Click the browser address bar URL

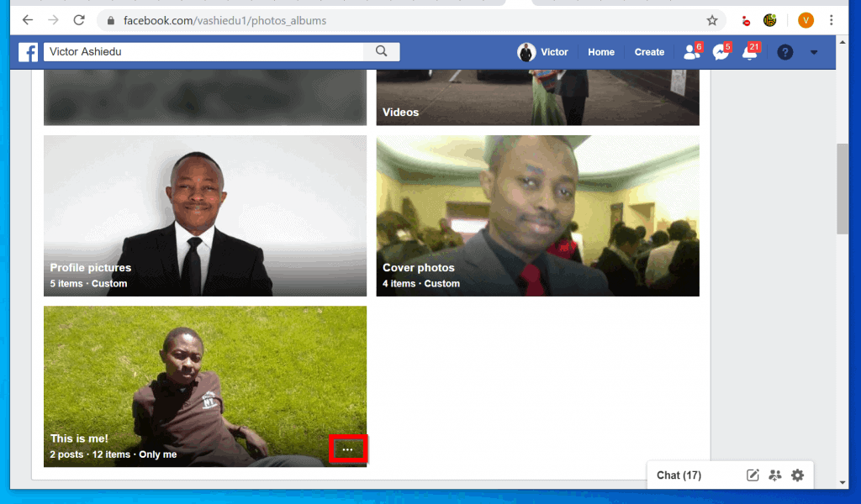(224, 21)
